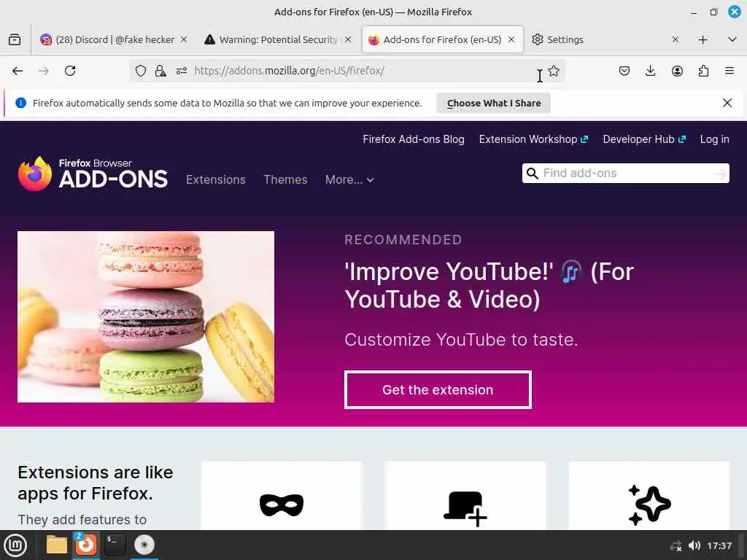Click the 17:37 clock
The image size is (747, 560).
(719, 545)
